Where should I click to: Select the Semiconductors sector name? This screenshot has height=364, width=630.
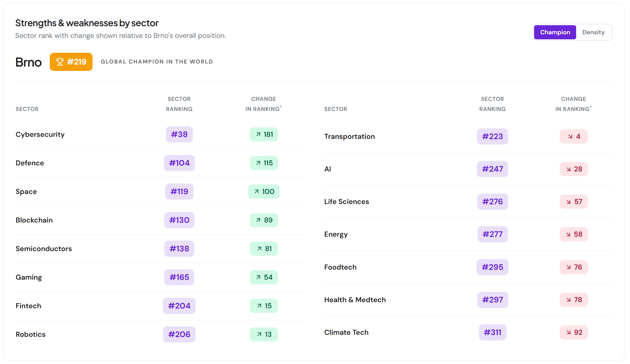44,249
